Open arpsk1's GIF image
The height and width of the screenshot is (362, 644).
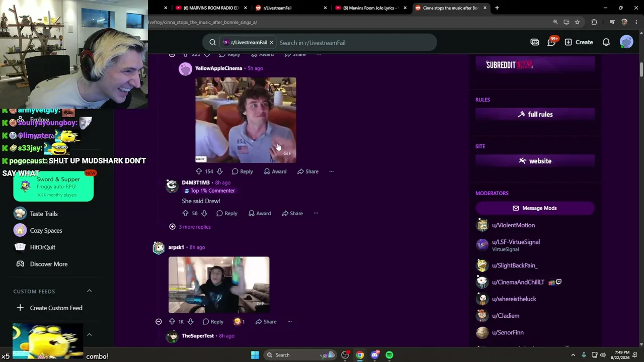219,285
